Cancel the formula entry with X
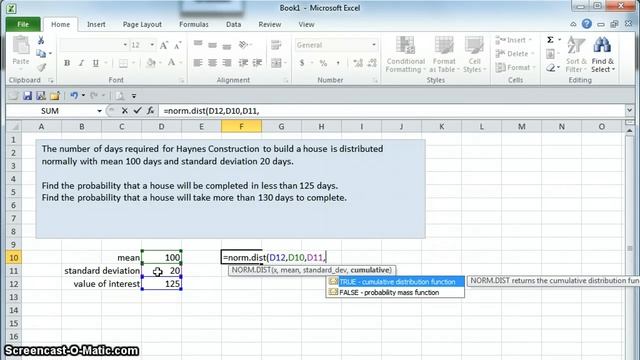This screenshot has height=360, width=640. click(x=125, y=111)
